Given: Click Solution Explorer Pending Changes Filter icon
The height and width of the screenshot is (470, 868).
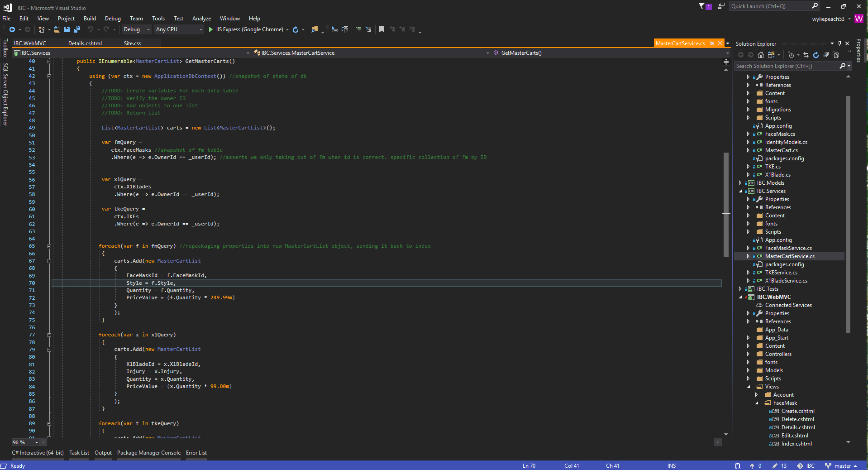Looking at the screenshot, I should [x=791, y=55].
